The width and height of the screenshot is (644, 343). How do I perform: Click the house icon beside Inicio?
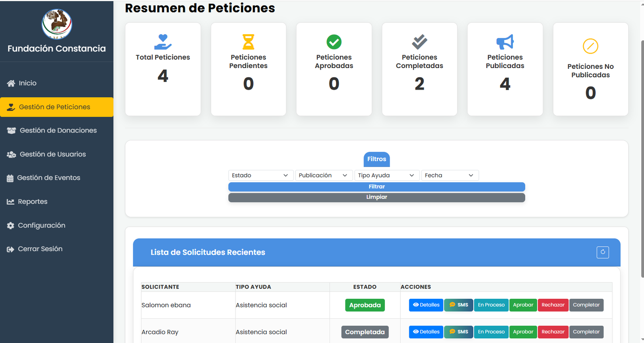(11, 83)
